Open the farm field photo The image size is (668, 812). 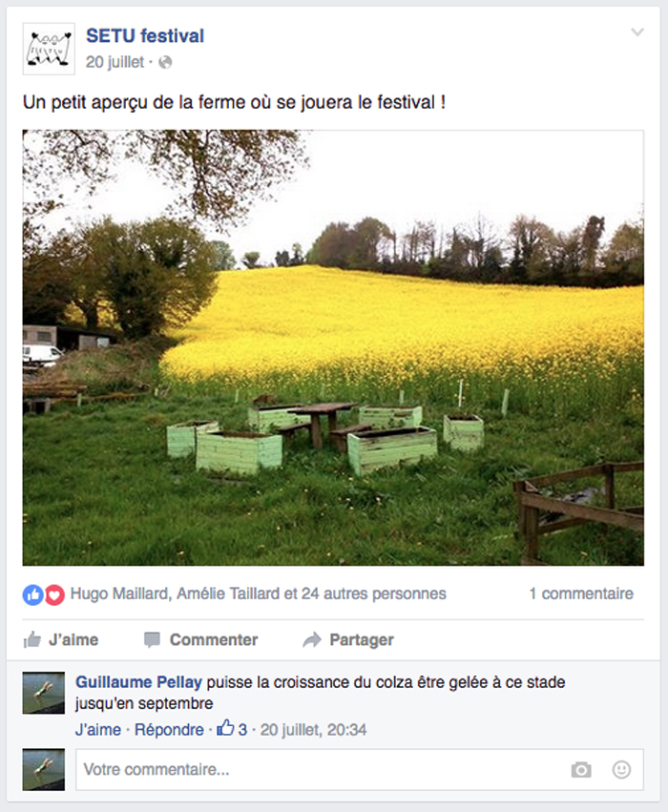(333, 347)
